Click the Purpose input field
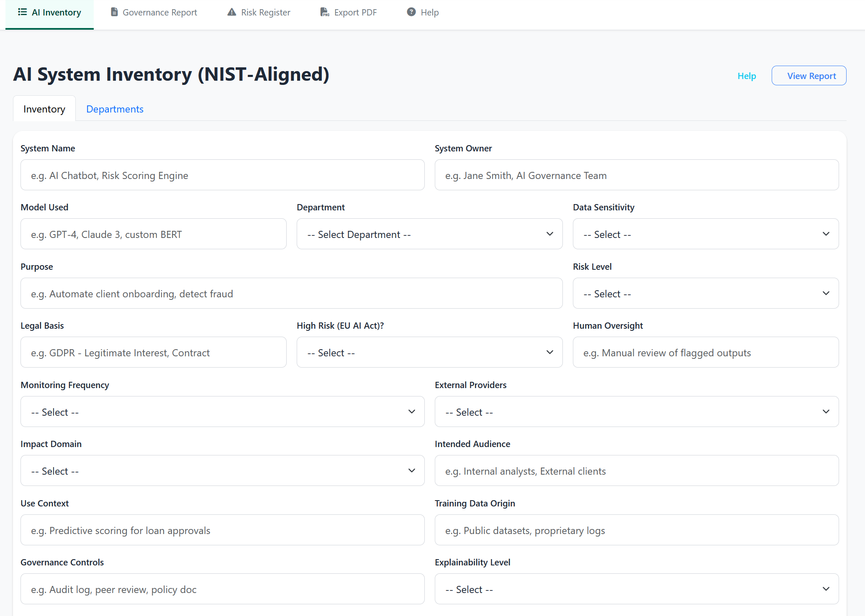This screenshot has height=616, width=865. click(291, 293)
